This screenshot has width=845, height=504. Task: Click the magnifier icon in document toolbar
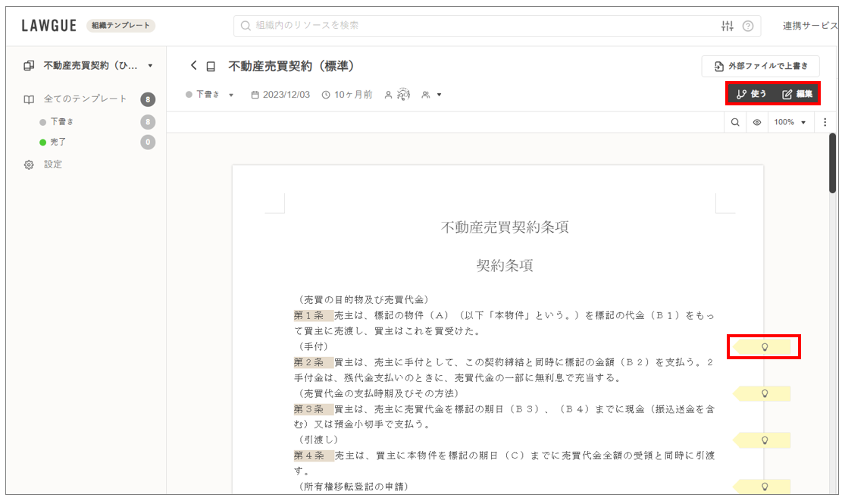pos(735,122)
